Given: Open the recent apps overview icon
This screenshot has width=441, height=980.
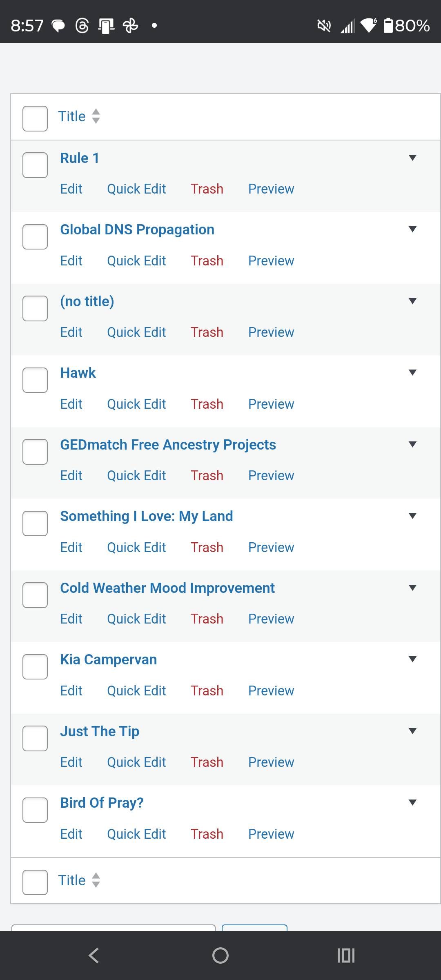Looking at the screenshot, I should tap(346, 955).
